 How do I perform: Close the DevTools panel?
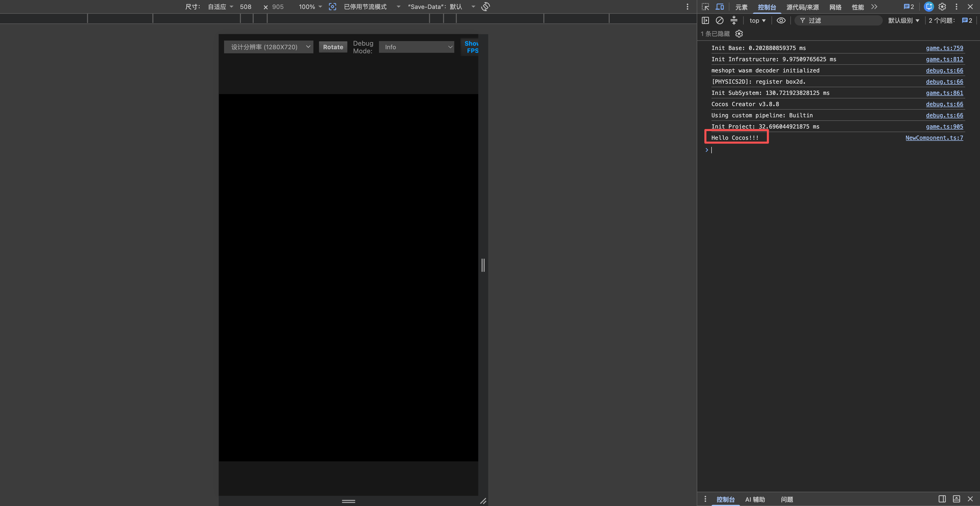tap(970, 7)
